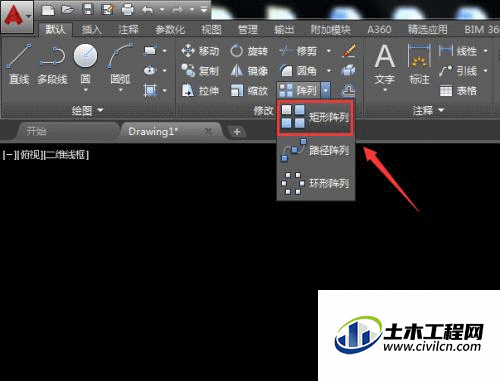The image size is (500, 381).
Task: Select the Rotate (旋转) tool
Action: pyautogui.click(x=249, y=51)
